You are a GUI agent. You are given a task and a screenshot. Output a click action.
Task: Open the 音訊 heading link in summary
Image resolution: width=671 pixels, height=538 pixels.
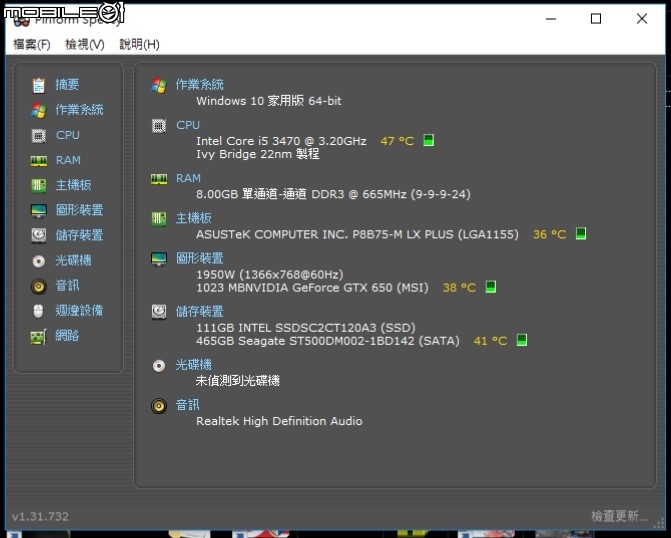187,404
